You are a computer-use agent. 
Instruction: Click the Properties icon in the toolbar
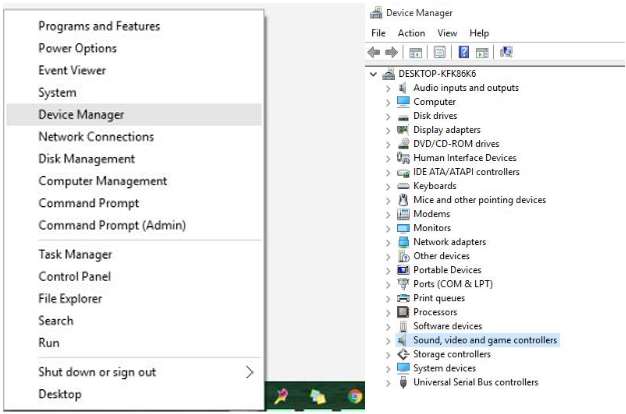(440, 52)
